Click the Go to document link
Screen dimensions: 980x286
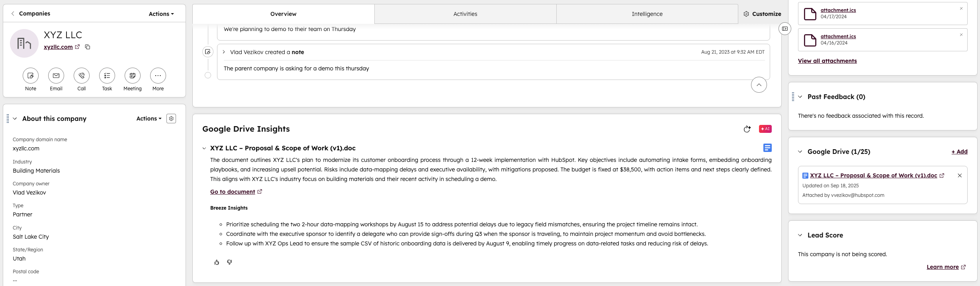click(233, 192)
